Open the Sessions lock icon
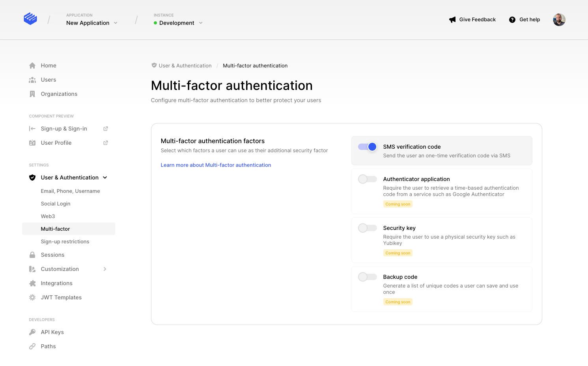This screenshot has width=588, height=366. (33, 254)
